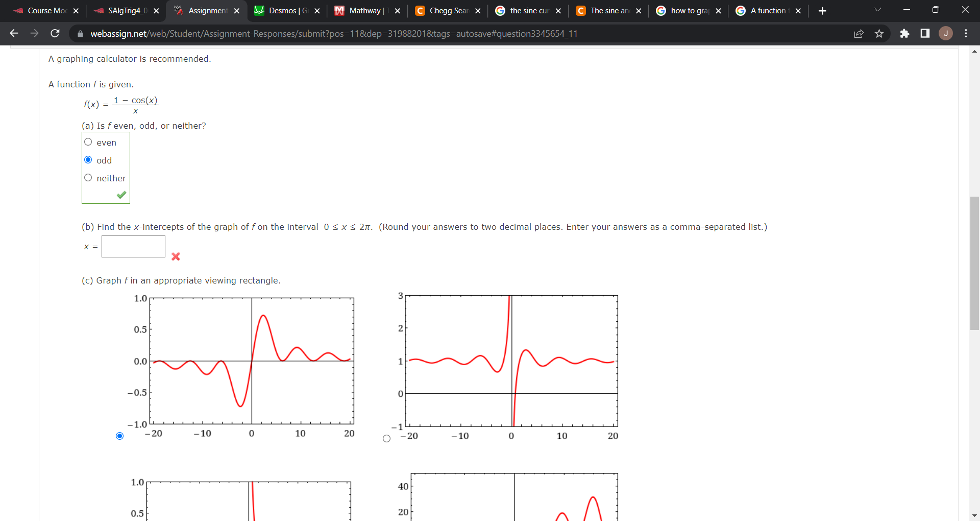Close the Chegg Search tab
The height and width of the screenshot is (521, 980).
pos(478,10)
